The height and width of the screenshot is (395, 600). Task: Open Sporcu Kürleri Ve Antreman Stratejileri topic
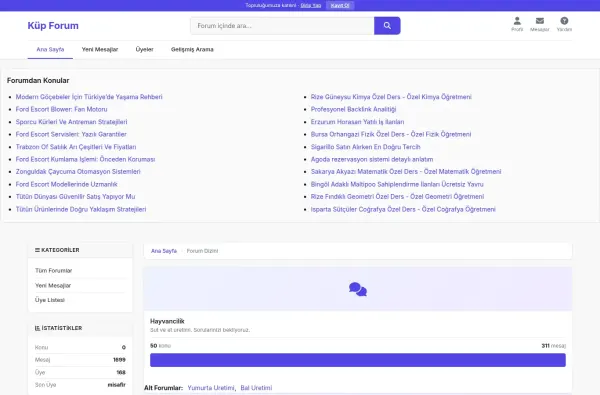tap(71, 122)
